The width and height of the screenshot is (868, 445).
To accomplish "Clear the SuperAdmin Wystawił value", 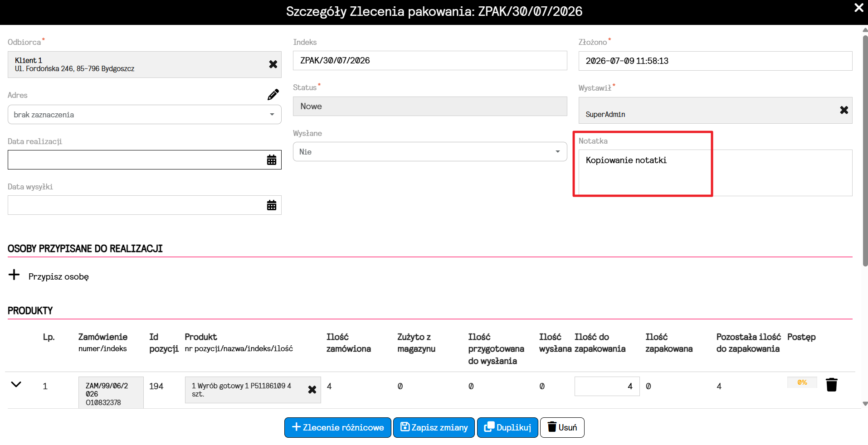I will [x=844, y=110].
